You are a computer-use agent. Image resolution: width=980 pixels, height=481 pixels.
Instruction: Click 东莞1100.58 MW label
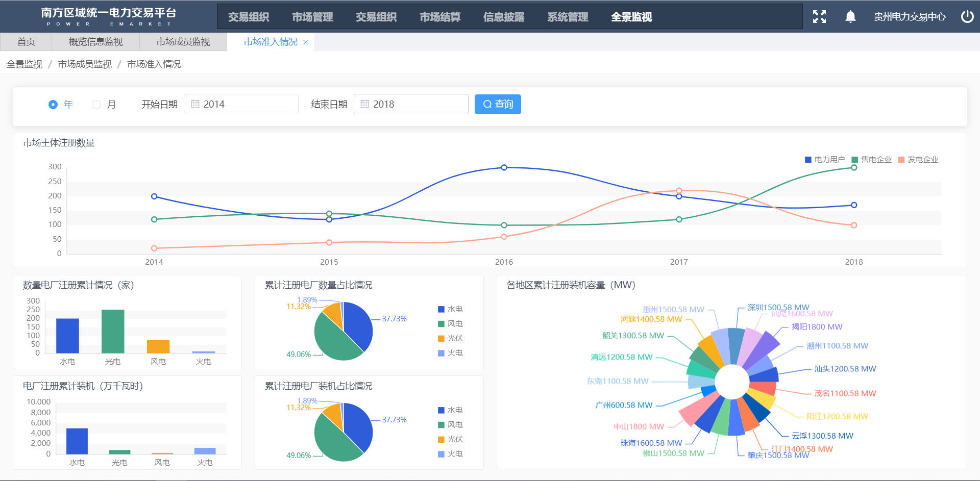tap(618, 381)
